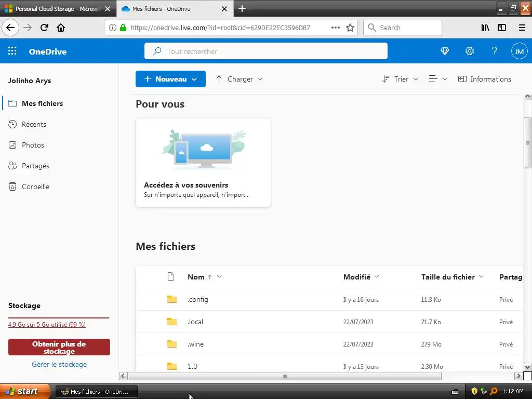Close the Personal Cloud Storage tab
The image size is (532, 399).
point(108,9)
